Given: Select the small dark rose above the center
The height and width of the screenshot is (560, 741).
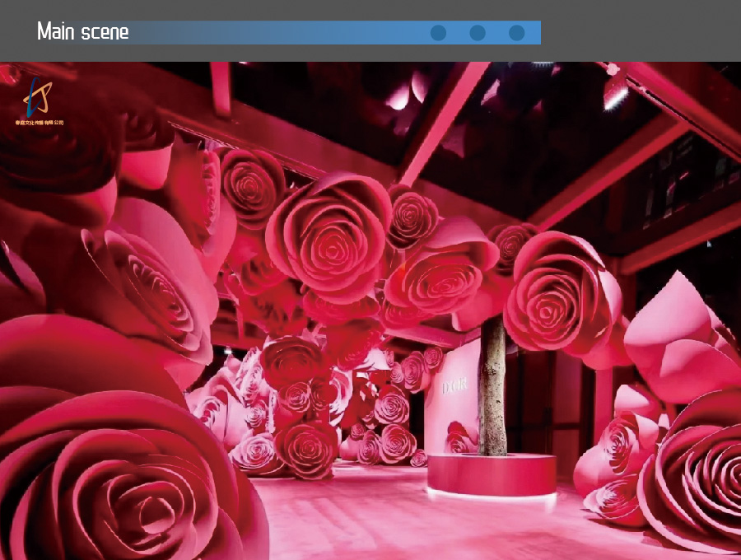Looking at the screenshot, I should (412, 216).
